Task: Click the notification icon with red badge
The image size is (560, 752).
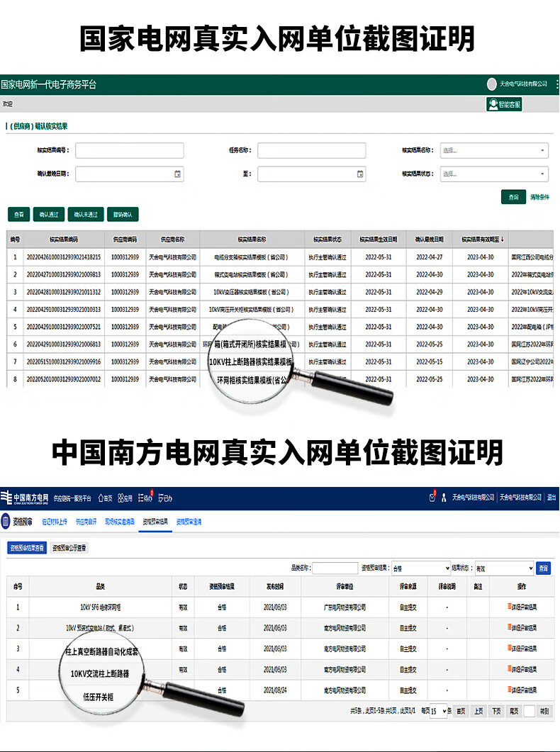Action: pos(432,498)
